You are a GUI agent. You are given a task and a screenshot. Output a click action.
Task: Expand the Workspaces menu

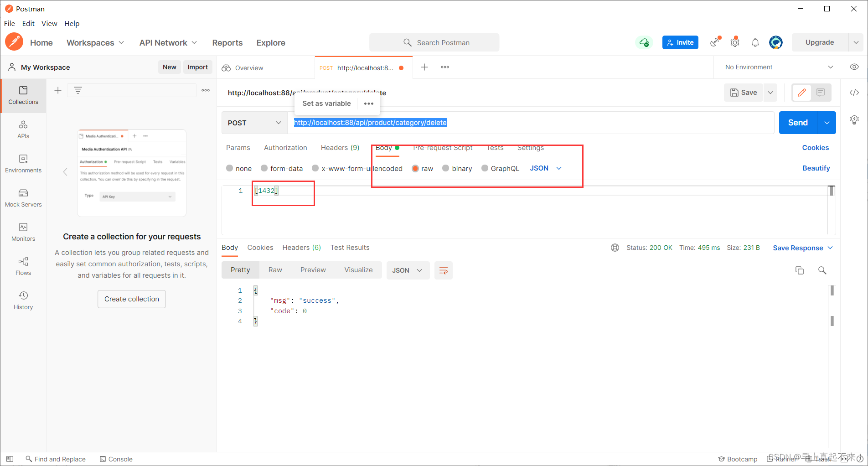tap(95, 42)
